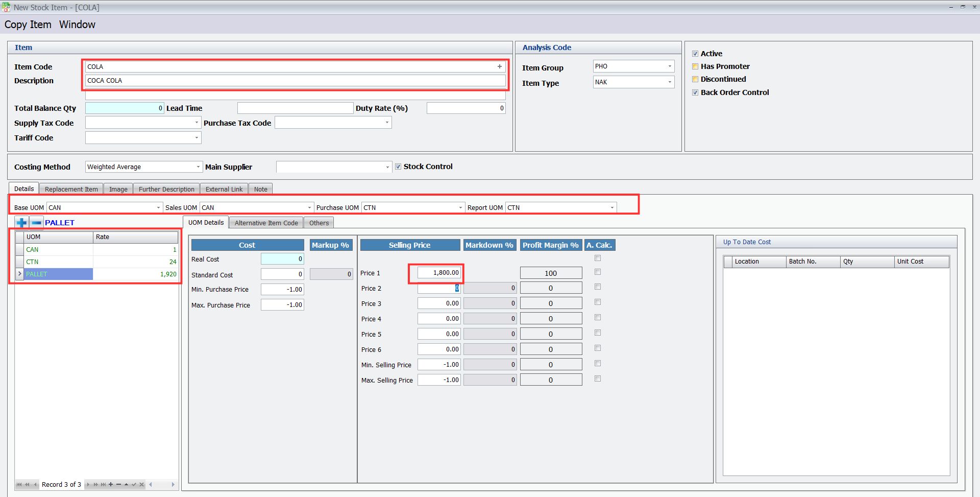Click the plus button beside Item Code field
This screenshot has height=497, width=980.
[x=499, y=66]
